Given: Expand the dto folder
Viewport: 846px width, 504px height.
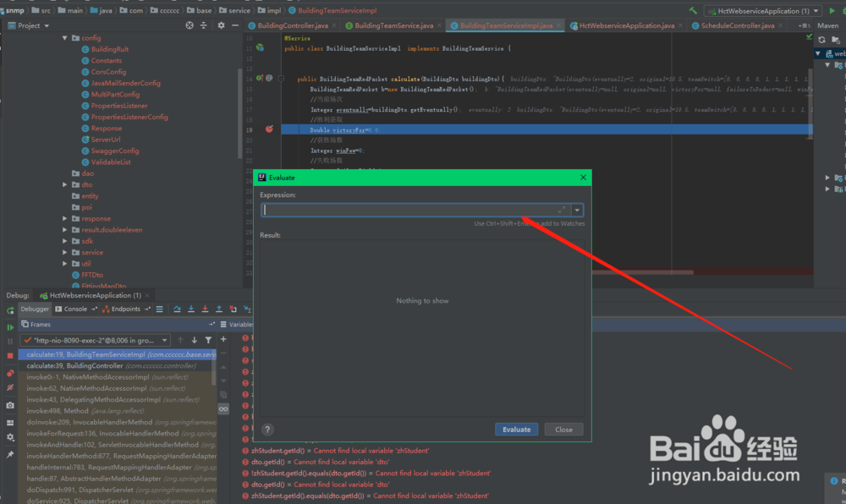Looking at the screenshot, I should click(65, 184).
